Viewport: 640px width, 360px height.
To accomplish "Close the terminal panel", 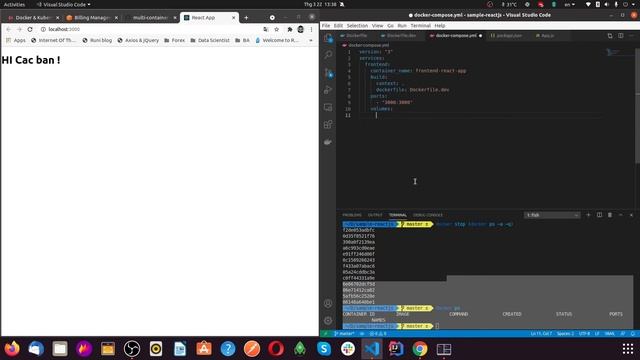I will [x=631, y=215].
